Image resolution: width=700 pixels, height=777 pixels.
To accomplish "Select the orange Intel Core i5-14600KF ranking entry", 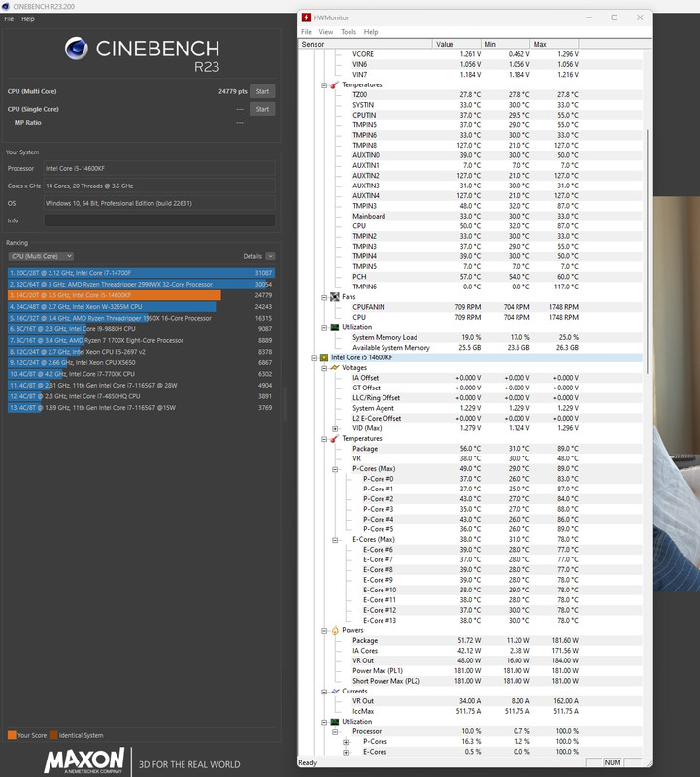I will (x=141, y=295).
